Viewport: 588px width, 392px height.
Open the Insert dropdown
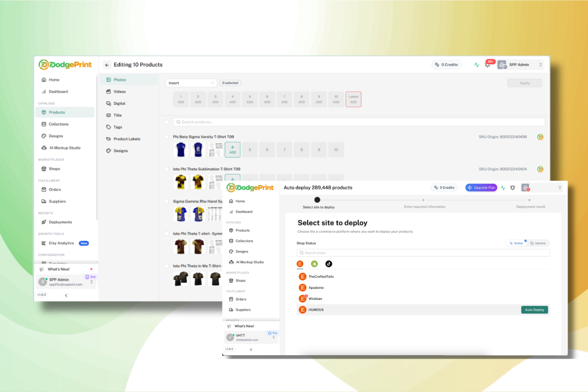(x=191, y=83)
